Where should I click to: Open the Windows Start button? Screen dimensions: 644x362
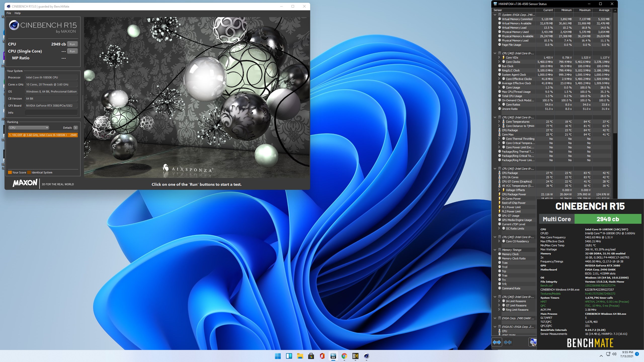[278, 356]
